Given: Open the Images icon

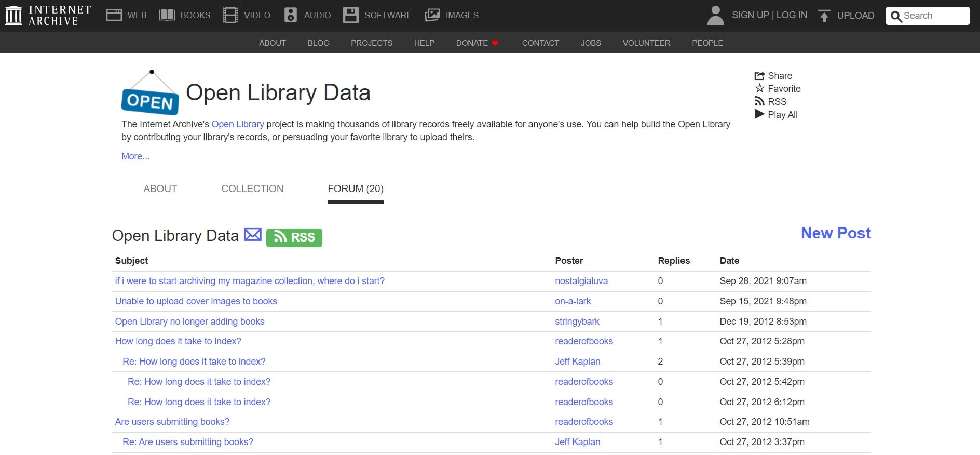Looking at the screenshot, I should [432, 15].
